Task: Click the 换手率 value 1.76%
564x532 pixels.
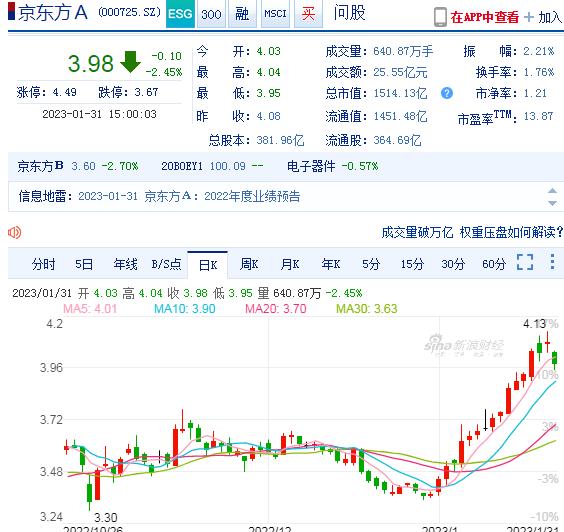Action: pos(538,72)
